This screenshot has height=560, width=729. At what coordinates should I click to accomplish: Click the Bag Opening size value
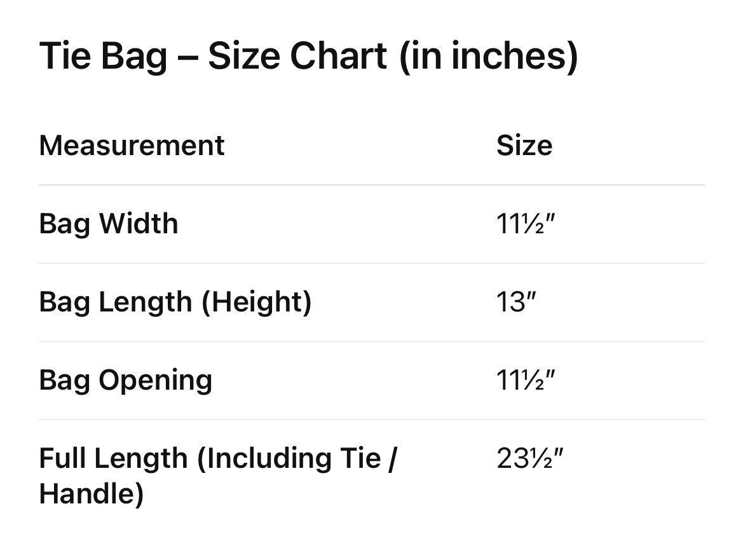click(526, 380)
